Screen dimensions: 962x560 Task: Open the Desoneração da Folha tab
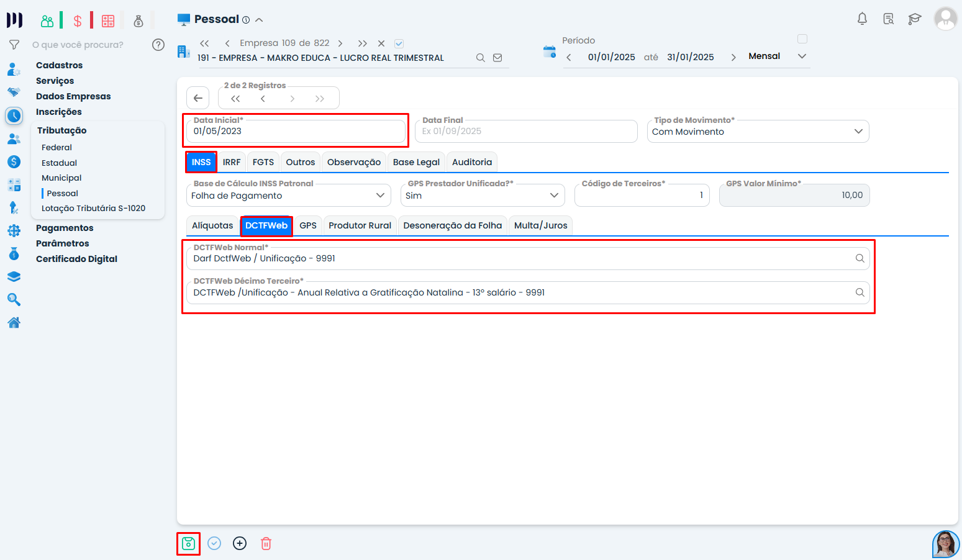click(x=452, y=225)
